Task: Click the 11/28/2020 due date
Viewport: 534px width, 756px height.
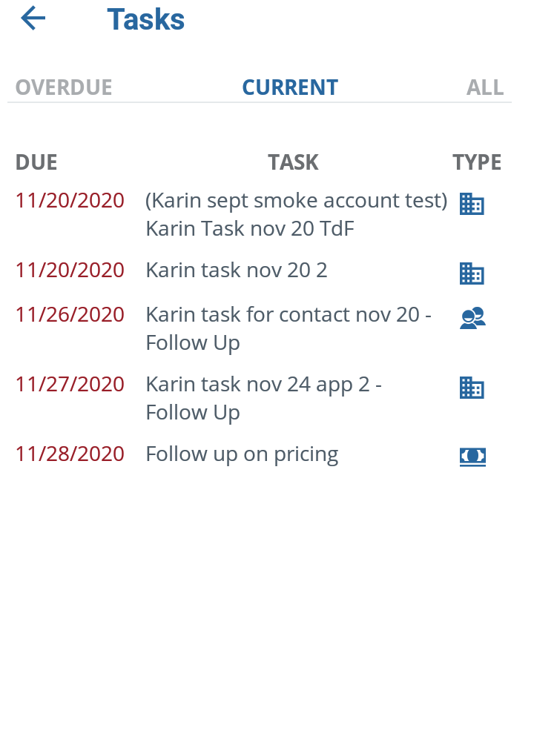Action: tap(70, 454)
